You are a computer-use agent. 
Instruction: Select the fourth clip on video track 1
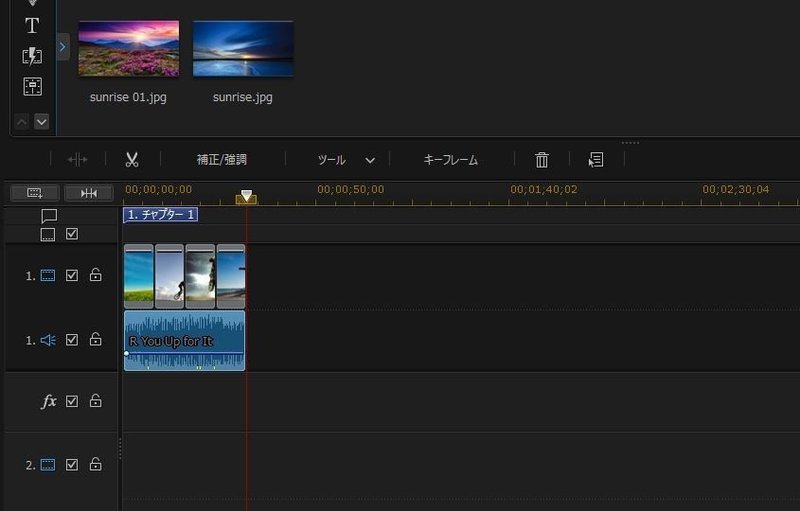[x=231, y=276]
